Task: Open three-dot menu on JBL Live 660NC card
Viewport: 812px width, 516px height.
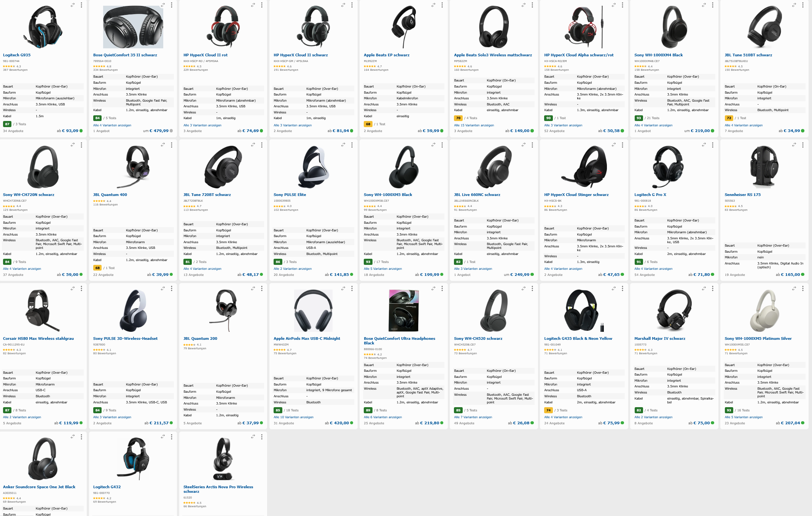Action: click(532, 145)
